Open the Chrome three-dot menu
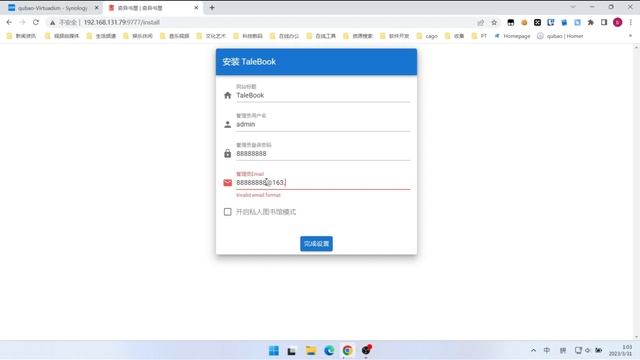640x360 pixels. tap(631, 22)
